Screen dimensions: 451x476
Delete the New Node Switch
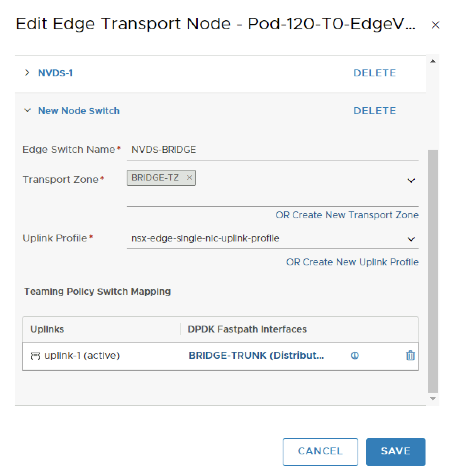tap(375, 111)
